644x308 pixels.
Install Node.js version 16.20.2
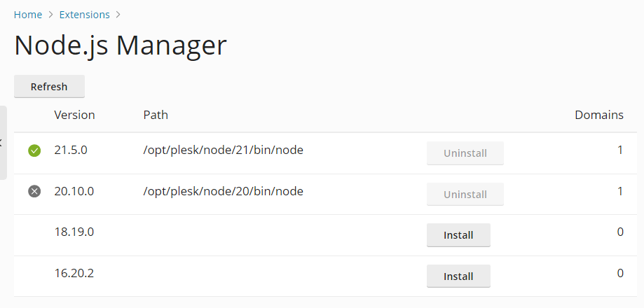click(458, 276)
